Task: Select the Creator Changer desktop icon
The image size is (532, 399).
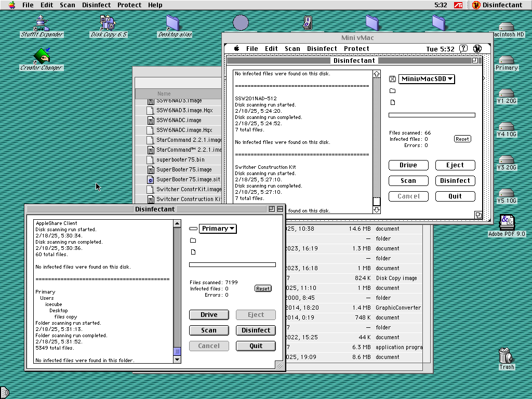Action: (x=42, y=56)
